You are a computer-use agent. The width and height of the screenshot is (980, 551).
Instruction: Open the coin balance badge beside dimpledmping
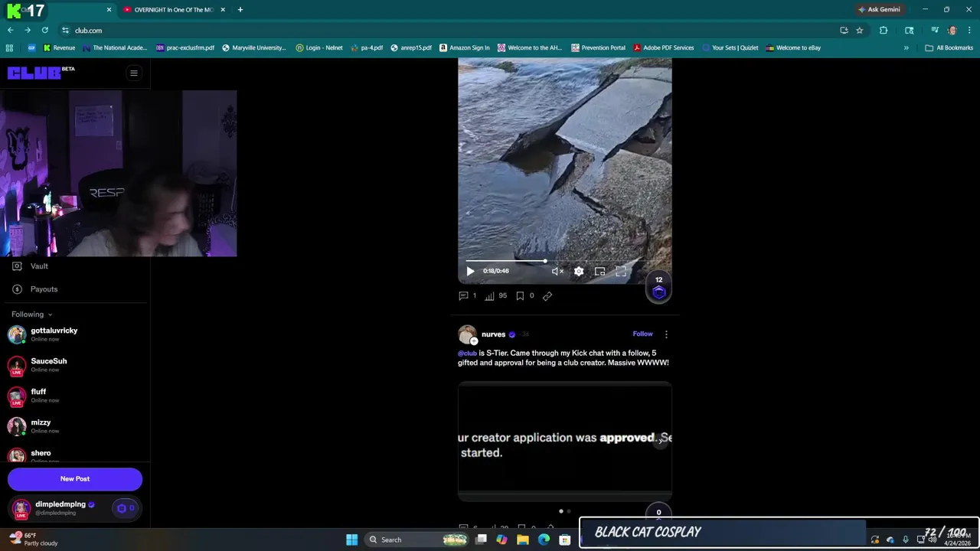[126, 508]
